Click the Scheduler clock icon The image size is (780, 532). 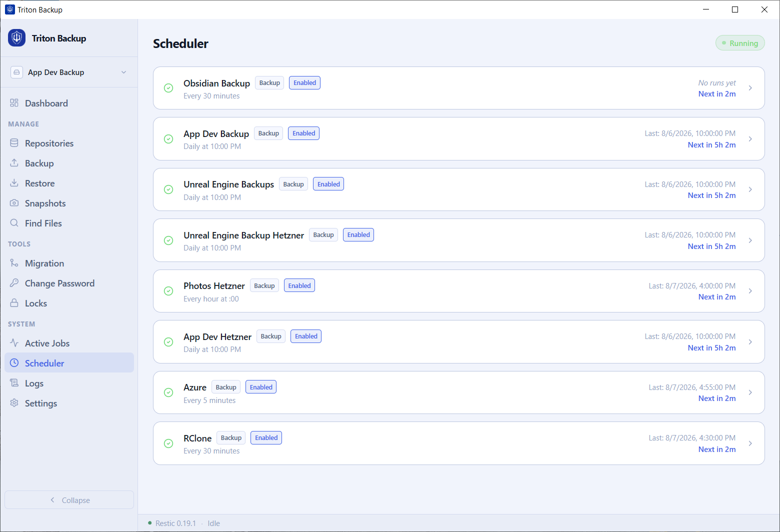tap(14, 363)
